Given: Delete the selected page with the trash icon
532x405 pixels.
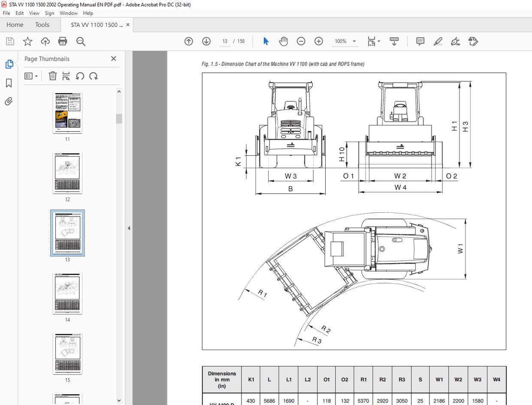Looking at the screenshot, I should pos(52,76).
